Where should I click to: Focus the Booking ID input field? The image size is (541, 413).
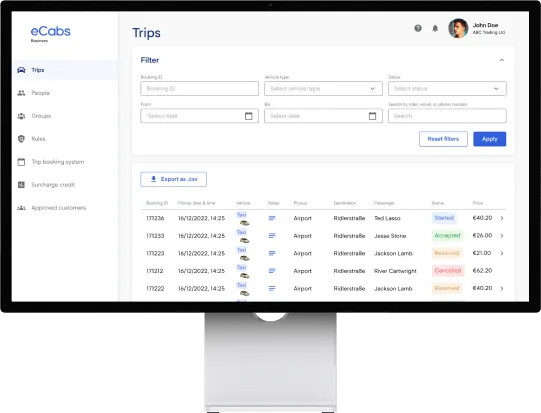coord(199,89)
